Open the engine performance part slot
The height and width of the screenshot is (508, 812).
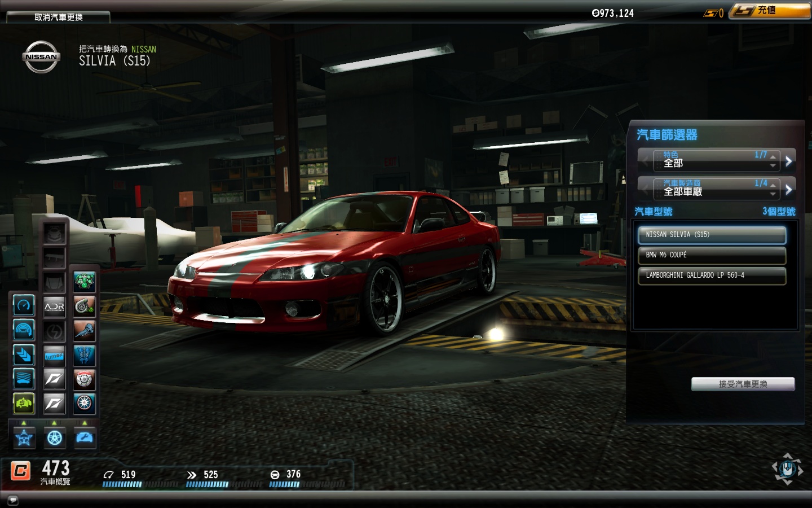tap(85, 282)
